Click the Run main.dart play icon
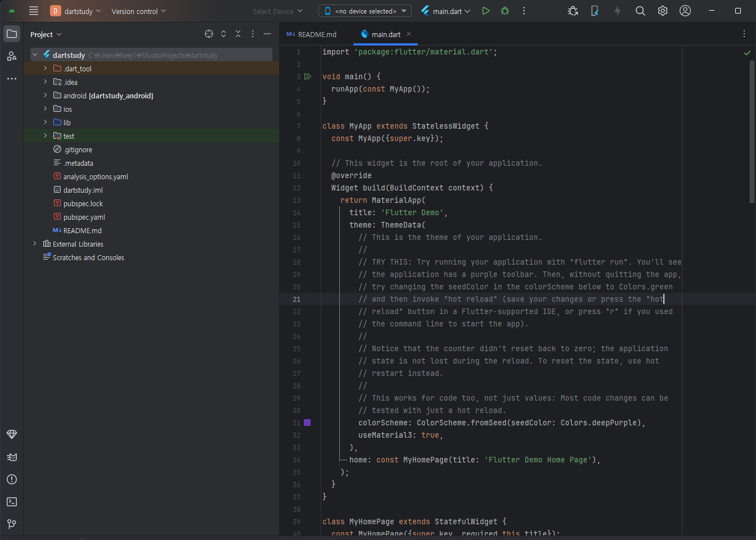Image resolution: width=756 pixels, height=540 pixels. (x=486, y=11)
